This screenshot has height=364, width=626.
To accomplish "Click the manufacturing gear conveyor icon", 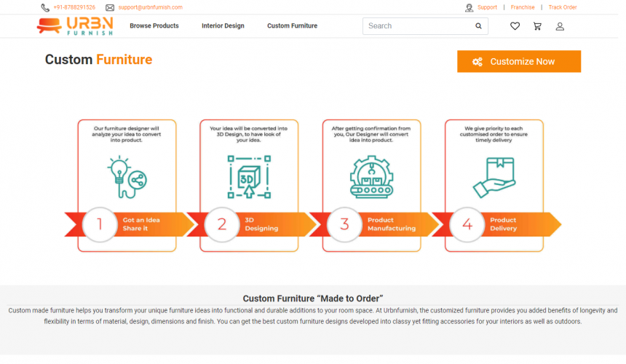I will (x=371, y=177).
